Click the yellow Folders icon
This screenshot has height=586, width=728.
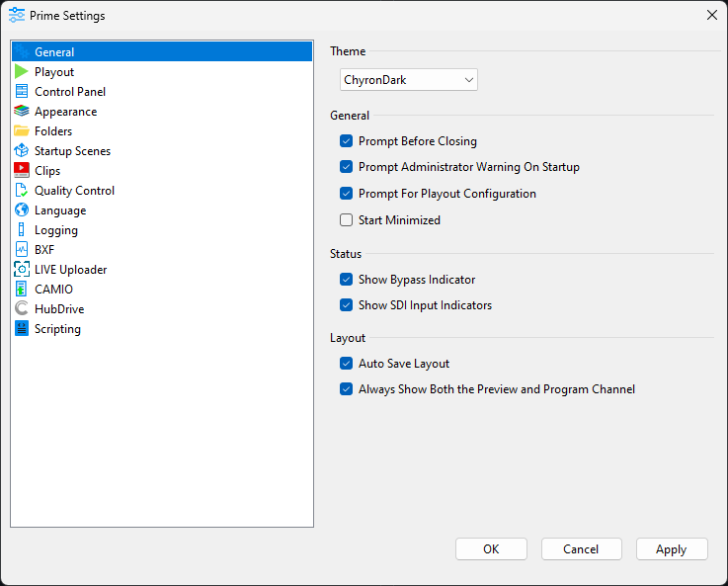pyautogui.click(x=22, y=131)
